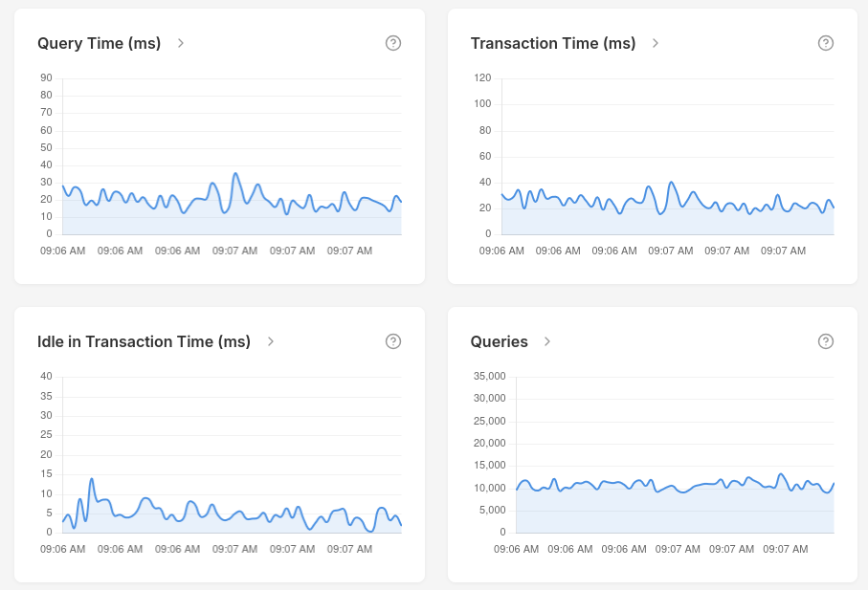The image size is (868, 590).
Task: Open help tooltip on the Queries panel
Action: [826, 341]
